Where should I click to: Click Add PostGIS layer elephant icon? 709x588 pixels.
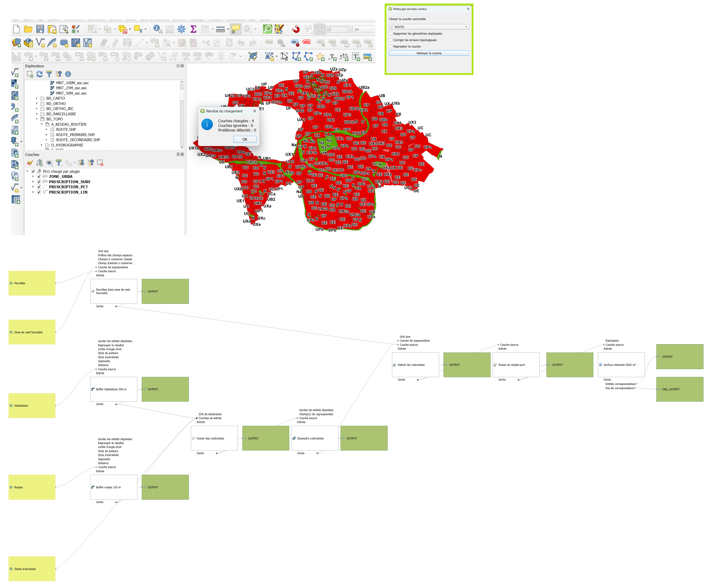pyautogui.click(x=14, y=141)
